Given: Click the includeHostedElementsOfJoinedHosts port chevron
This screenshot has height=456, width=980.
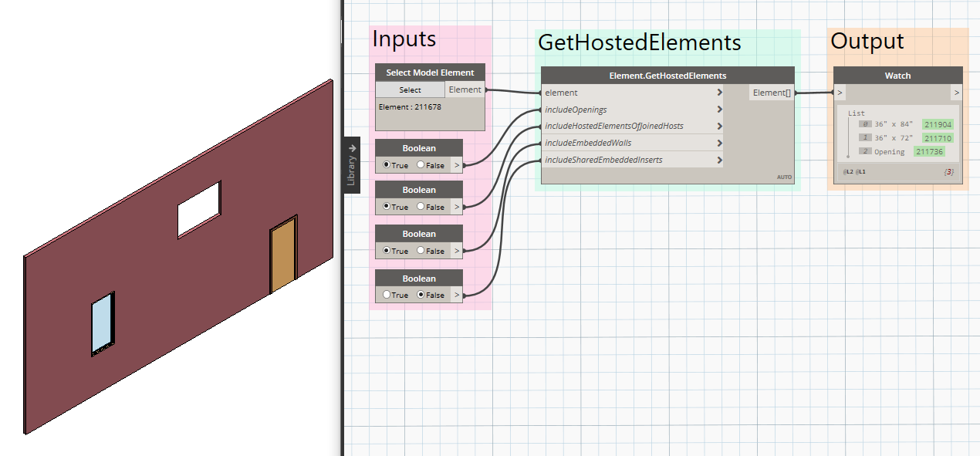Looking at the screenshot, I should click(718, 126).
